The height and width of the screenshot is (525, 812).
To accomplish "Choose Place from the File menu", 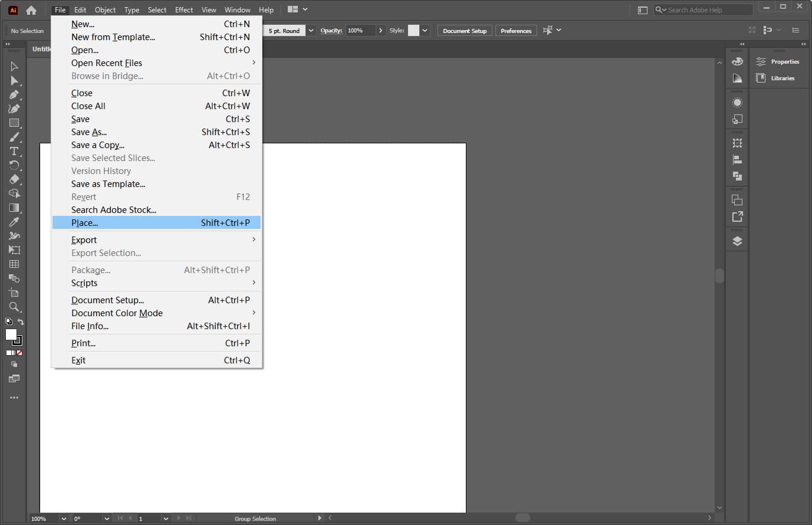I will click(x=156, y=222).
